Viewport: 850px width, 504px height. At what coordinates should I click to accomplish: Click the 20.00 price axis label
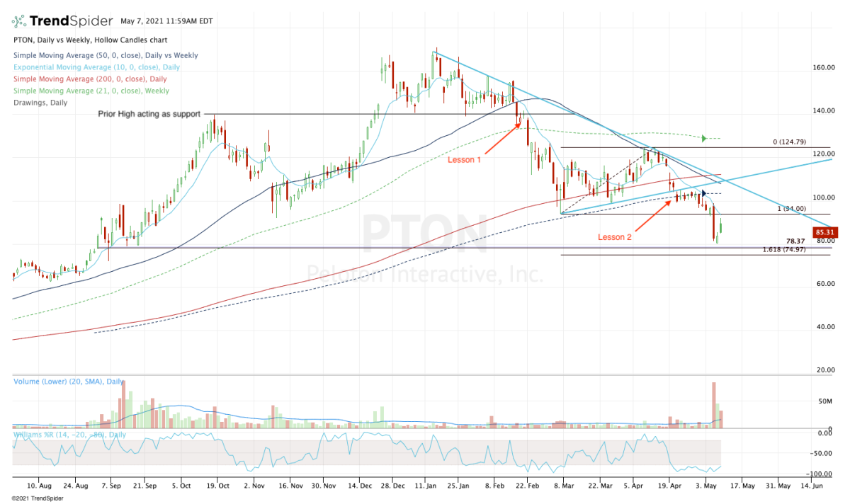tap(827, 370)
